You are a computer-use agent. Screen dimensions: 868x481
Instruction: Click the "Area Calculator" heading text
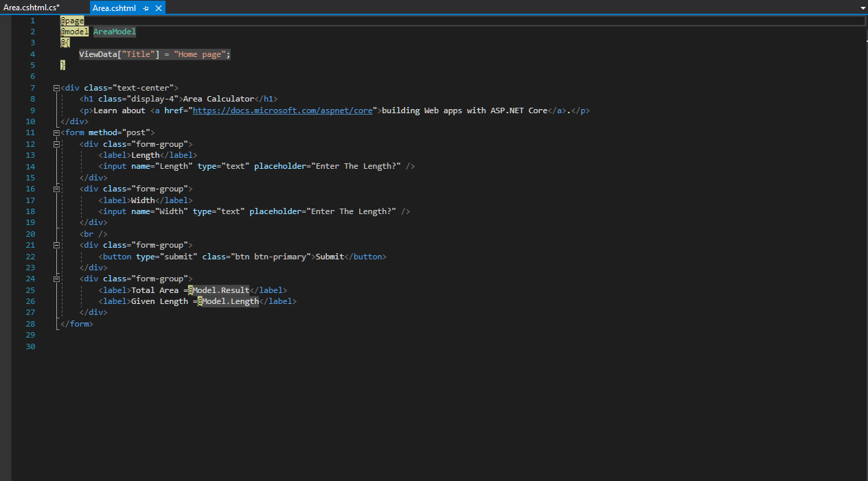coord(218,99)
